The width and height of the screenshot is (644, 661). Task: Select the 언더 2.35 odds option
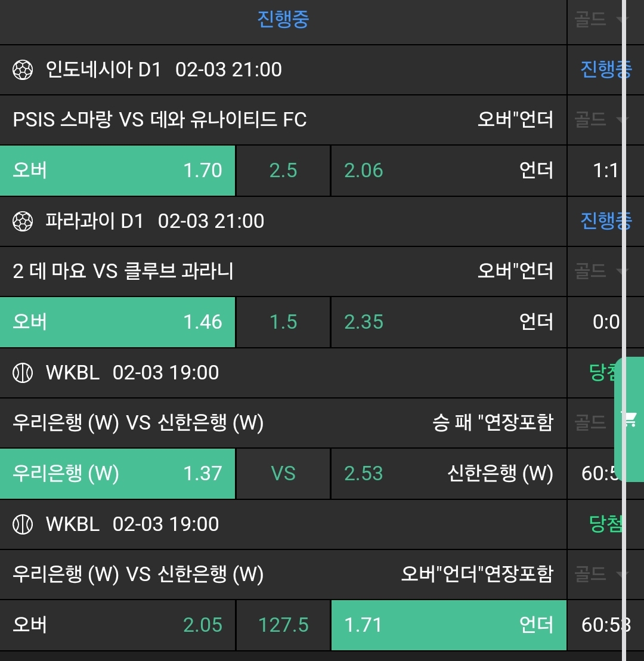coord(448,322)
